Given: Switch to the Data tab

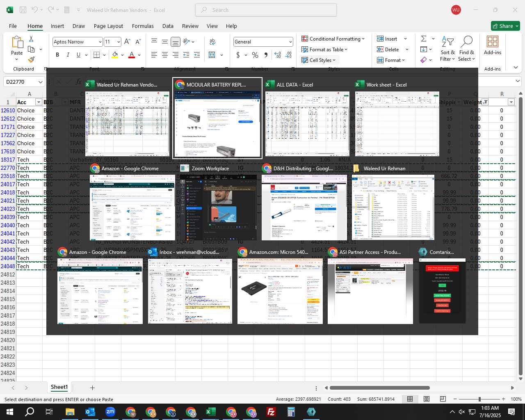Looking at the screenshot, I should click(168, 26).
